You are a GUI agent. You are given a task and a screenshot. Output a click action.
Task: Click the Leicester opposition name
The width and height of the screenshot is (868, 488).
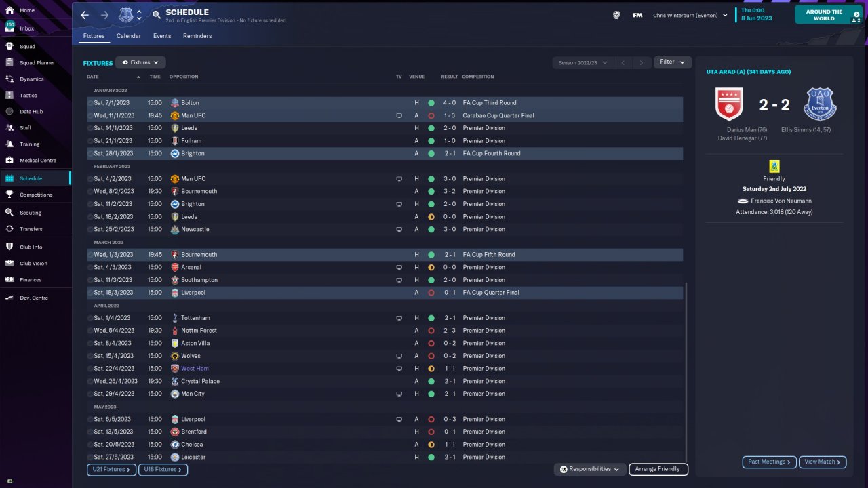193,457
